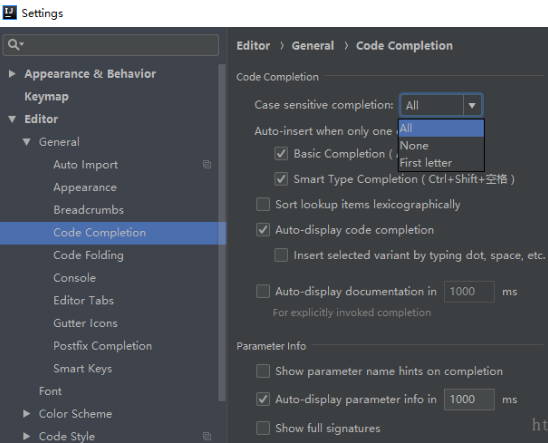Click the IntelliJ logo in title bar
The width and height of the screenshot is (548, 443).
point(9,13)
